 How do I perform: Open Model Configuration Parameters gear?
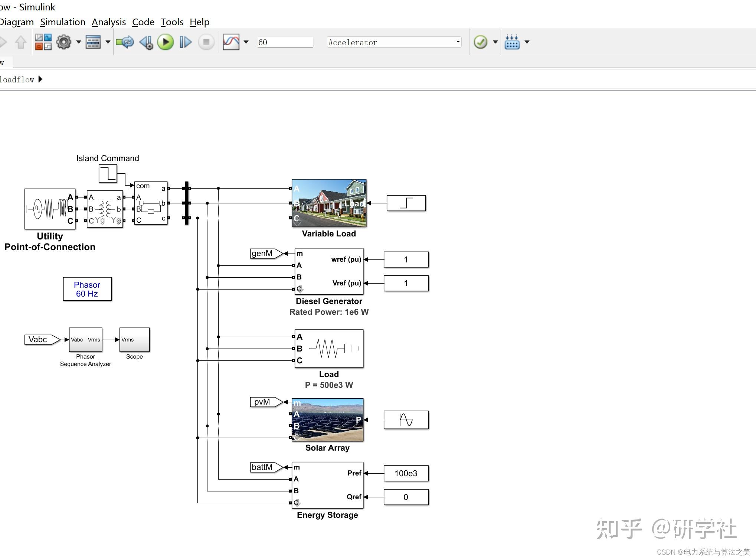[x=64, y=42]
